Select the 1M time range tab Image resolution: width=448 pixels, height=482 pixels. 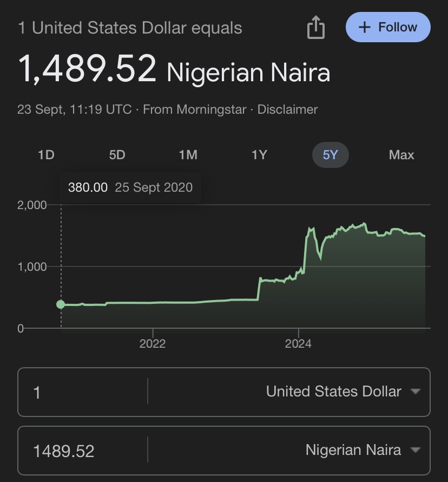(188, 155)
